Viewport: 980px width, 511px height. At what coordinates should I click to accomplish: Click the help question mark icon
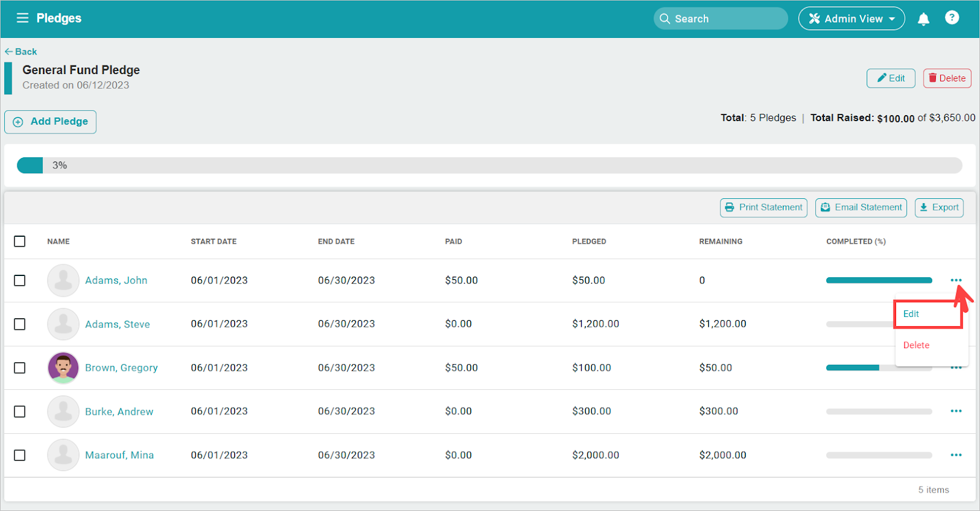(x=951, y=18)
